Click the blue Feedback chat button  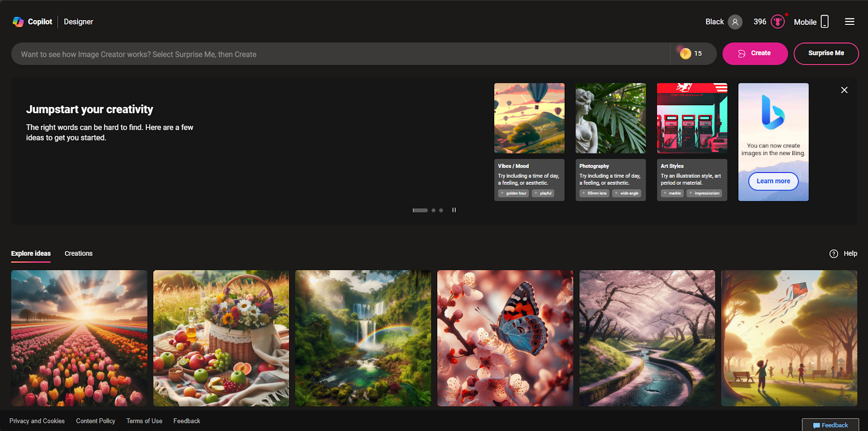tap(831, 425)
